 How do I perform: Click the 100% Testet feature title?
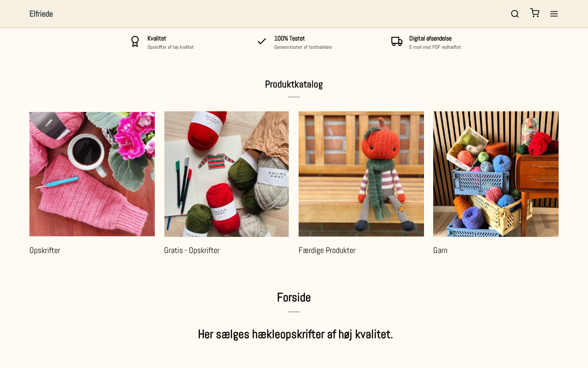click(289, 39)
